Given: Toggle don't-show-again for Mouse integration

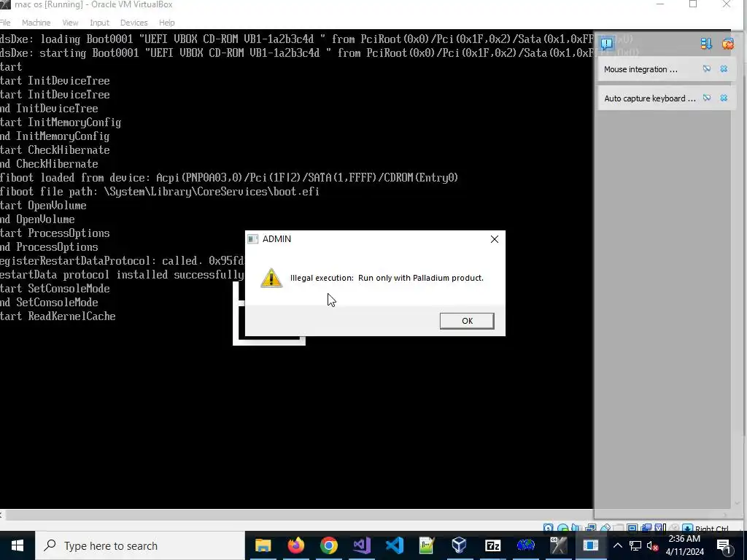Looking at the screenshot, I should [x=707, y=69].
